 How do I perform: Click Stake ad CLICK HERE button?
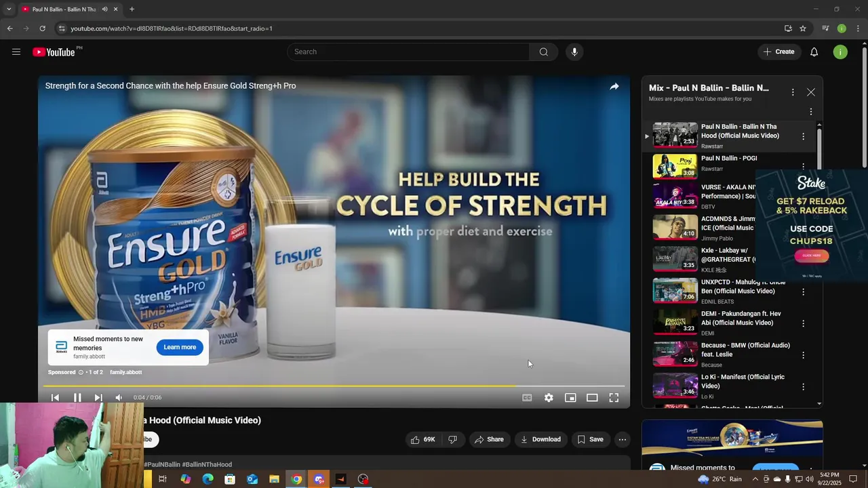[812, 256]
